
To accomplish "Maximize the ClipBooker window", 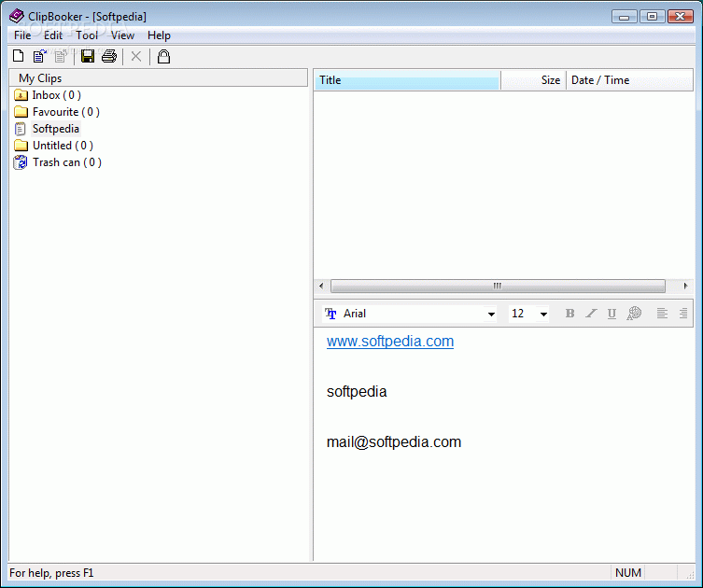I will [652, 17].
